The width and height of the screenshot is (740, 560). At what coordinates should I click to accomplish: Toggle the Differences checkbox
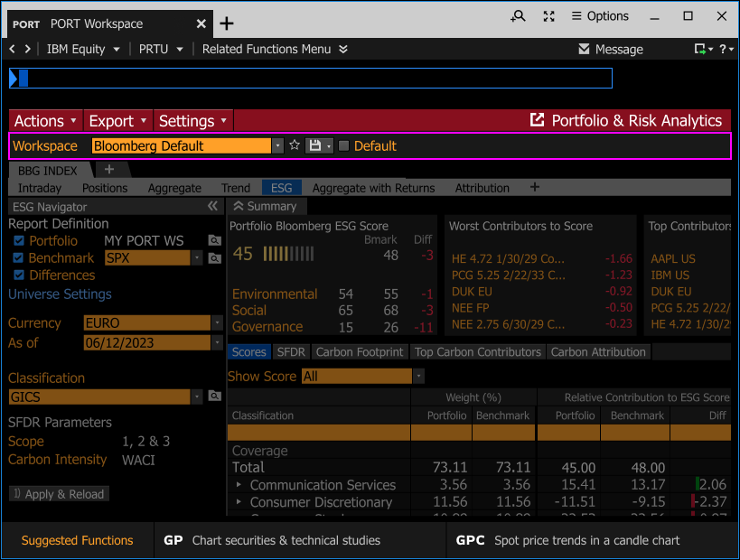pos(19,275)
